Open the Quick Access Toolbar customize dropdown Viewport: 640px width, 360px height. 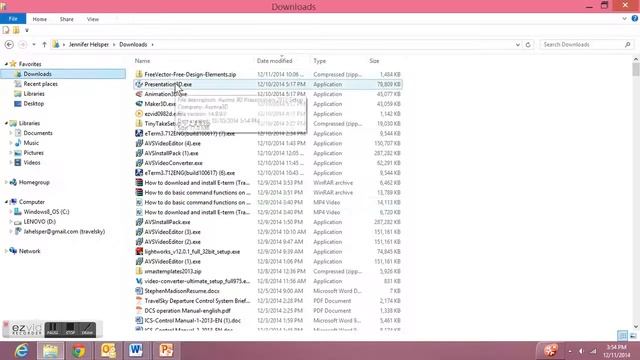tap(27, 30)
